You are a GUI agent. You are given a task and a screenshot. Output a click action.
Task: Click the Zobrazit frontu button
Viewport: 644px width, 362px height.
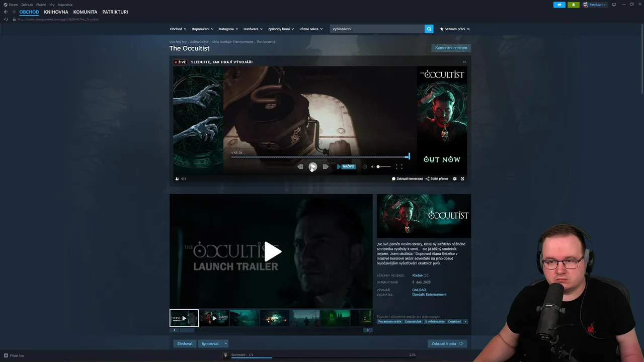[447, 343]
